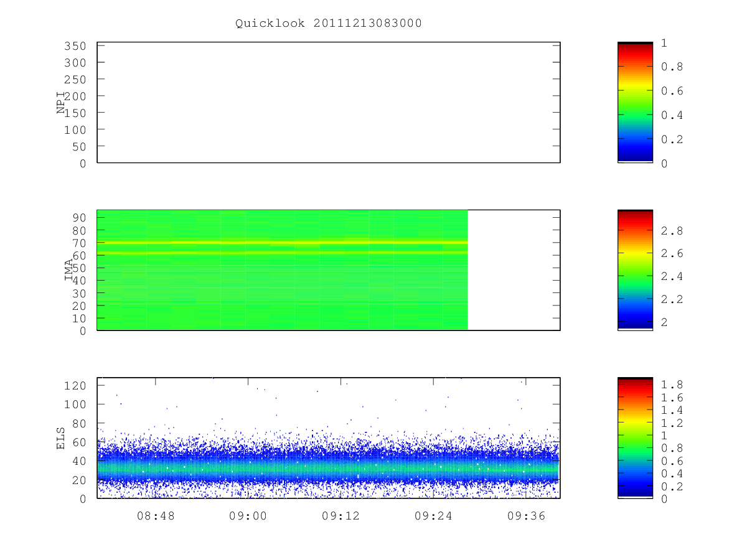Click the 1.6 label on ELS colorbar

672,397
